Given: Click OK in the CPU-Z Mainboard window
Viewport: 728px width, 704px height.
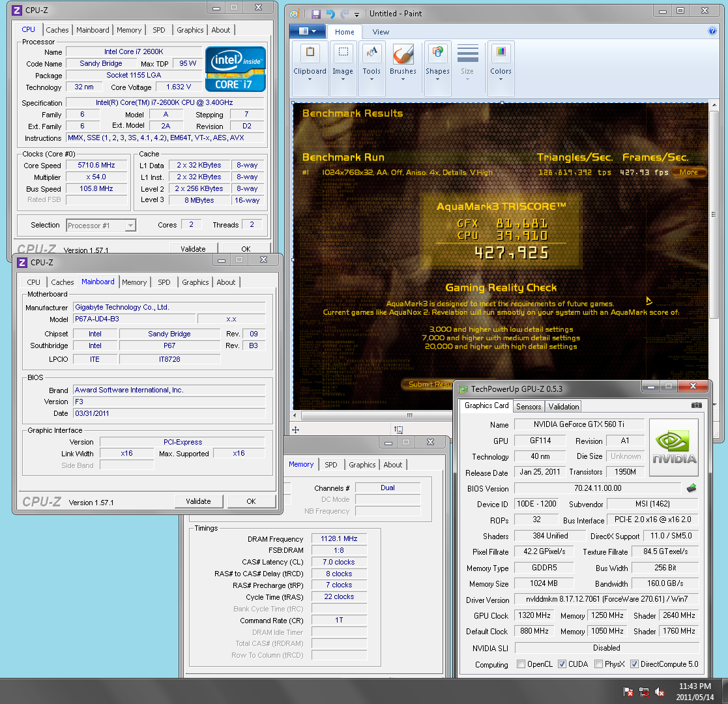Looking at the screenshot, I should [x=251, y=501].
